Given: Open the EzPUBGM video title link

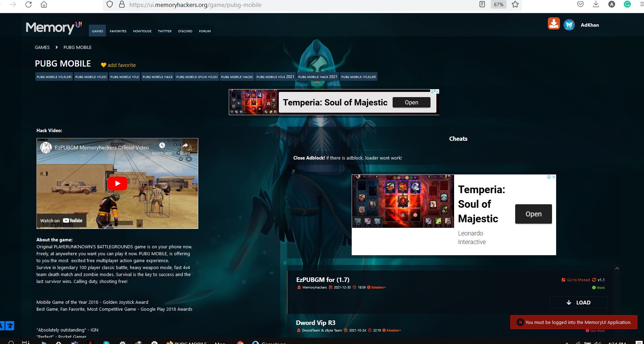Looking at the screenshot, I should click(x=102, y=148).
